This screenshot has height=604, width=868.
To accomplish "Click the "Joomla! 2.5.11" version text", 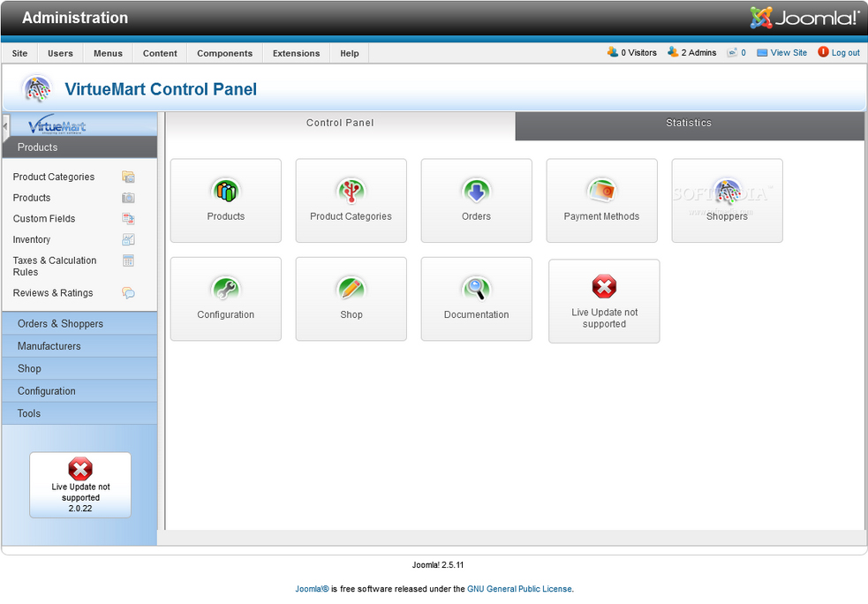I will (x=438, y=565).
